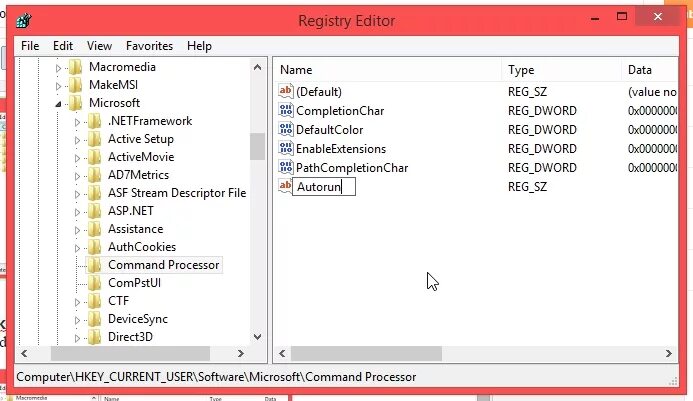Click the ASP.NET folder icon

[x=95, y=211]
